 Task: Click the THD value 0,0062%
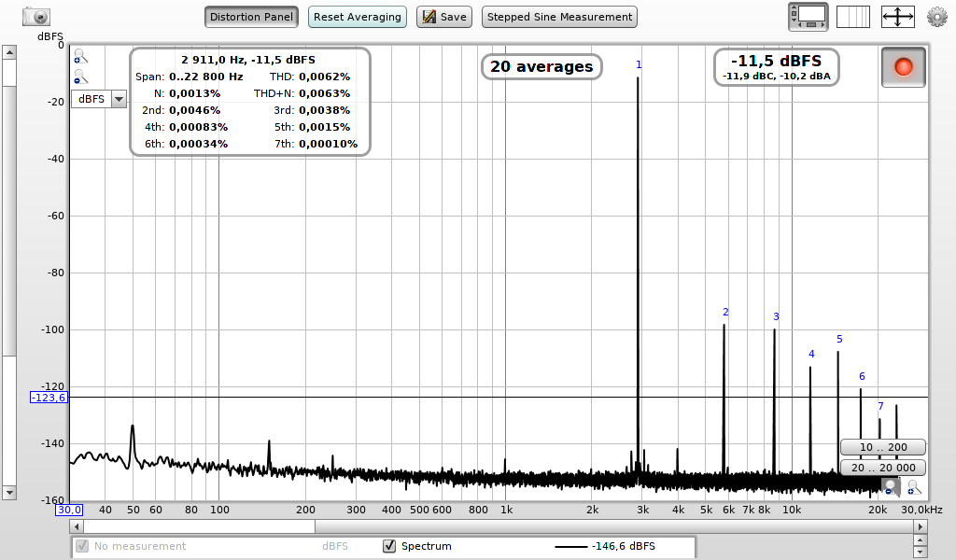pyautogui.click(x=324, y=77)
